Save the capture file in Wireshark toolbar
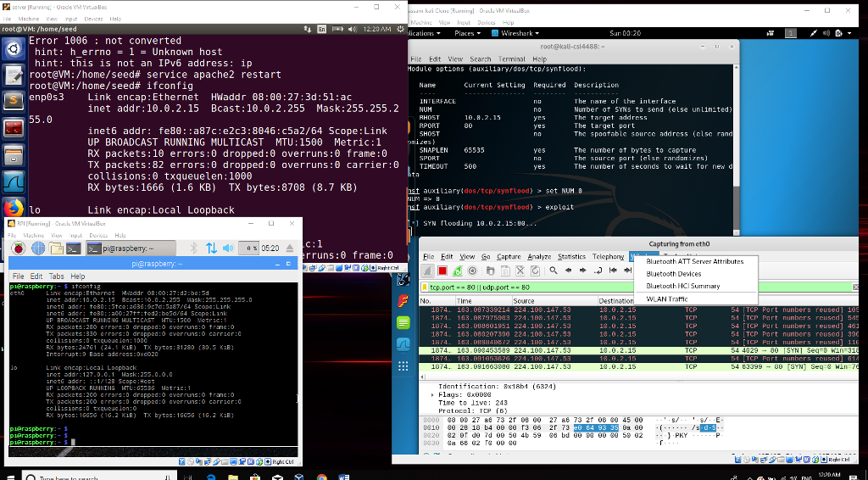 pos(505,271)
